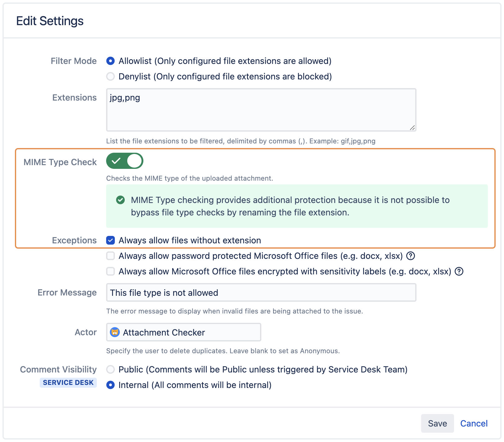The height and width of the screenshot is (442, 504).
Task: Select Denylist filter mode
Action: click(x=110, y=76)
